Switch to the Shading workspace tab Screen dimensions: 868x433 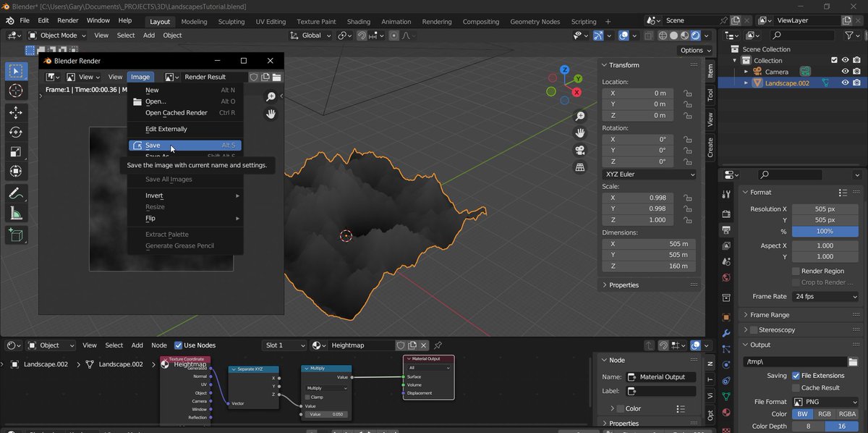click(x=358, y=22)
